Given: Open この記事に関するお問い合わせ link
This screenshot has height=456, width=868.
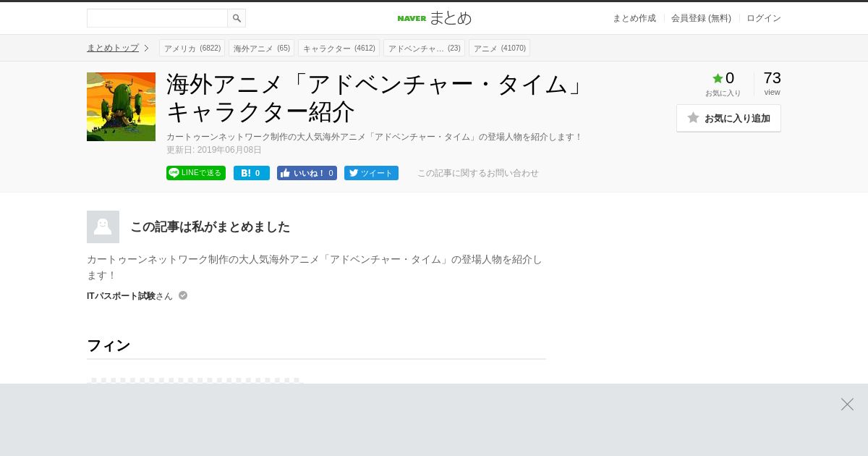Looking at the screenshot, I should click(477, 173).
